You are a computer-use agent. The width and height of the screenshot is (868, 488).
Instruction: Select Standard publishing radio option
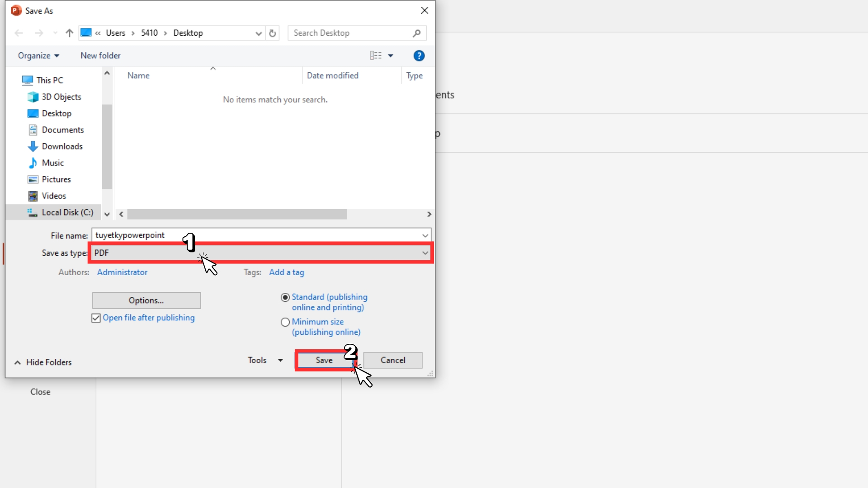tap(285, 297)
